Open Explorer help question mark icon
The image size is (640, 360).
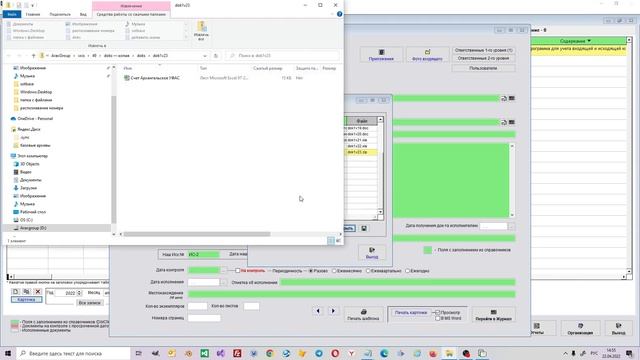(339, 14)
